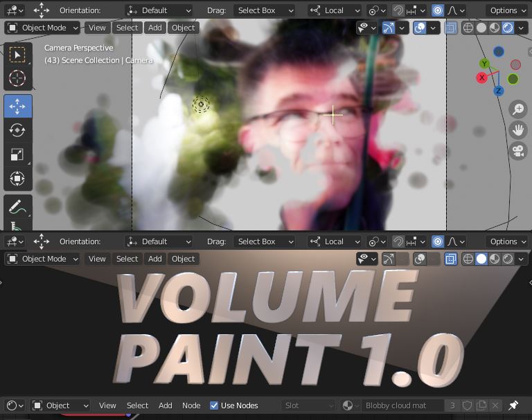Toggle fake user shield for Blobby cloud mat
The height and width of the screenshot is (420, 532).
[467, 405]
